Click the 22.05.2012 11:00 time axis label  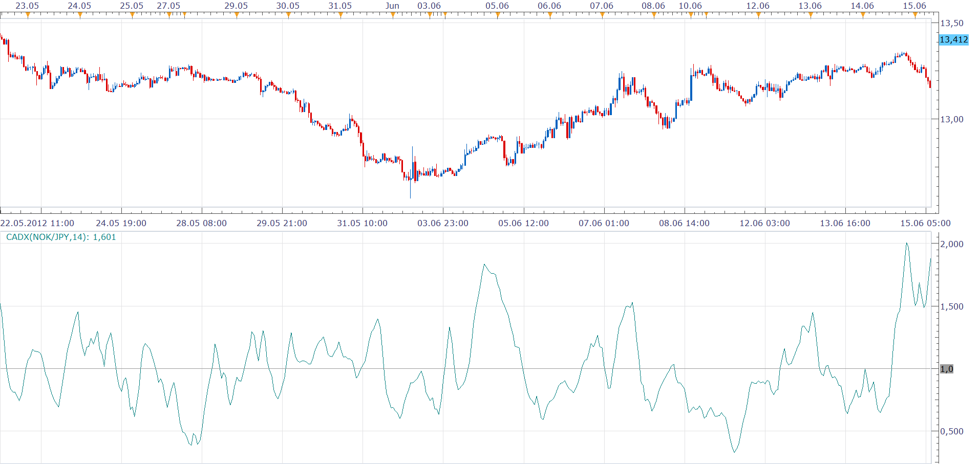tap(37, 223)
